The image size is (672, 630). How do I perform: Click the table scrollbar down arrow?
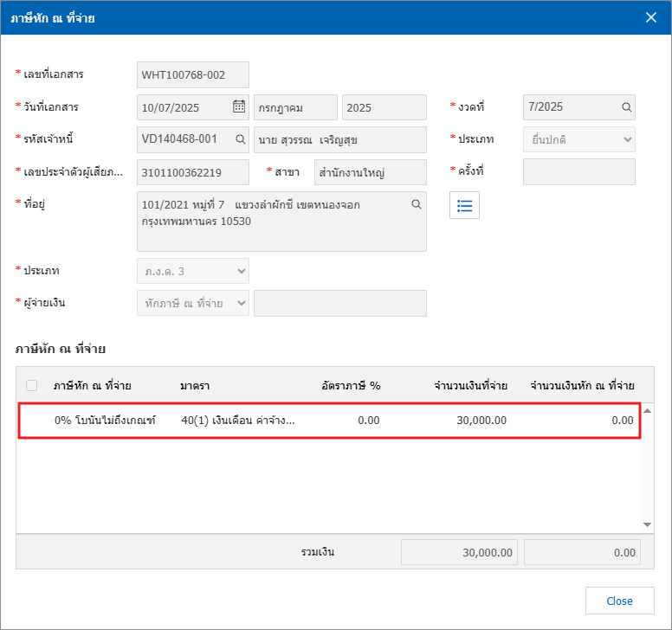(x=647, y=524)
